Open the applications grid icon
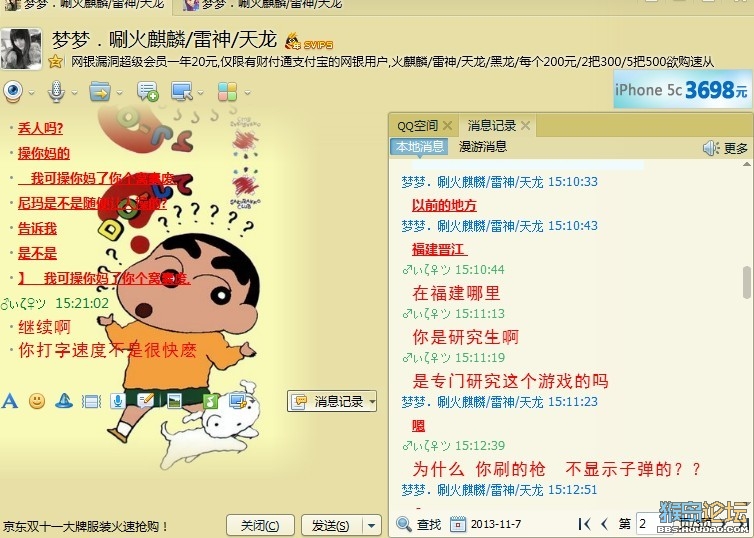The width and height of the screenshot is (754, 538). pos(227,91)
